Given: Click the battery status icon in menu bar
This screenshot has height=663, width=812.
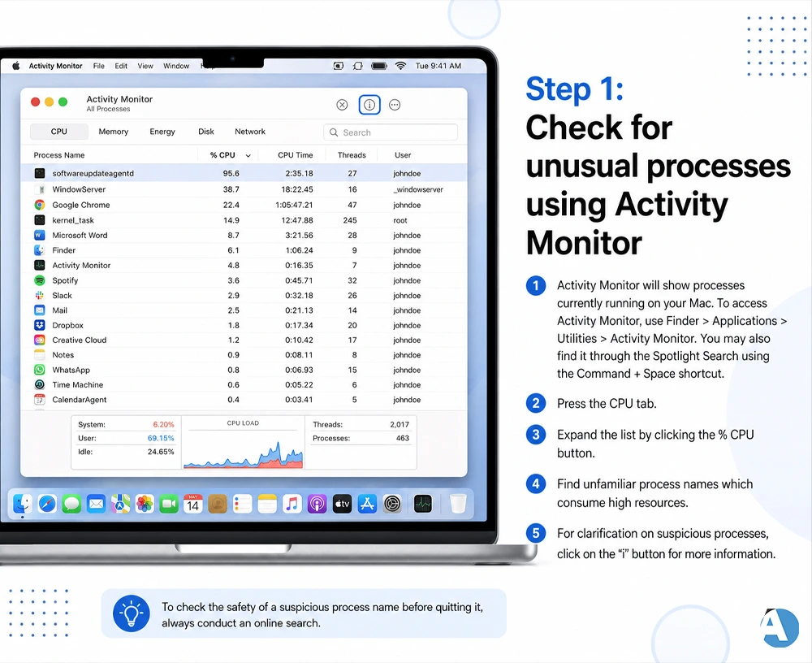Looking at the screenshot, I should [x=379, y=66].
